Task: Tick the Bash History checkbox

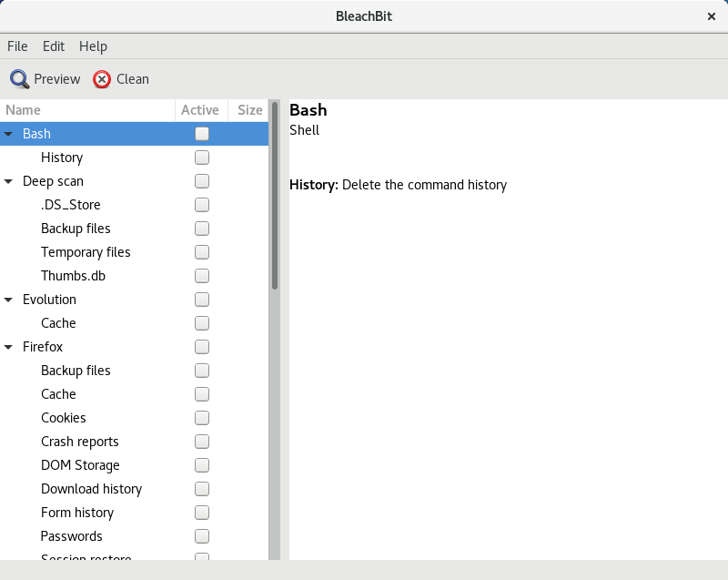Action: click(202, 158)
